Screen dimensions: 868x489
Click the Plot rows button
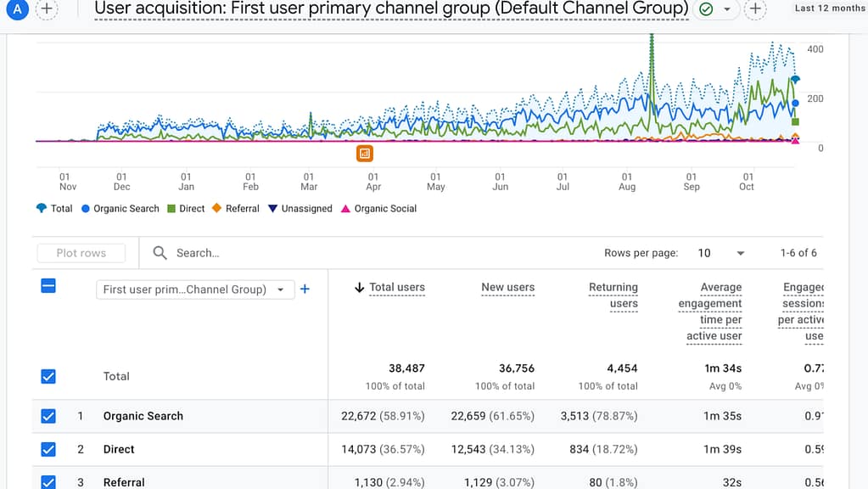[81, 252]
